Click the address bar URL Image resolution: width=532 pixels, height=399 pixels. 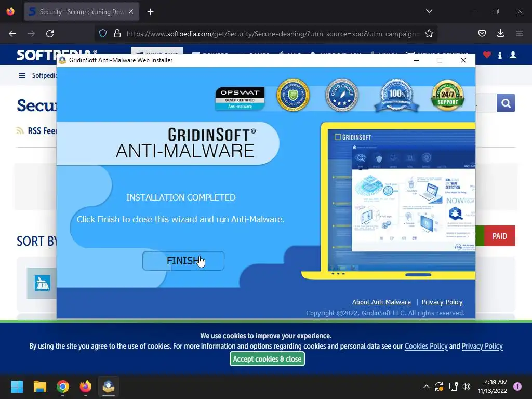273,34
